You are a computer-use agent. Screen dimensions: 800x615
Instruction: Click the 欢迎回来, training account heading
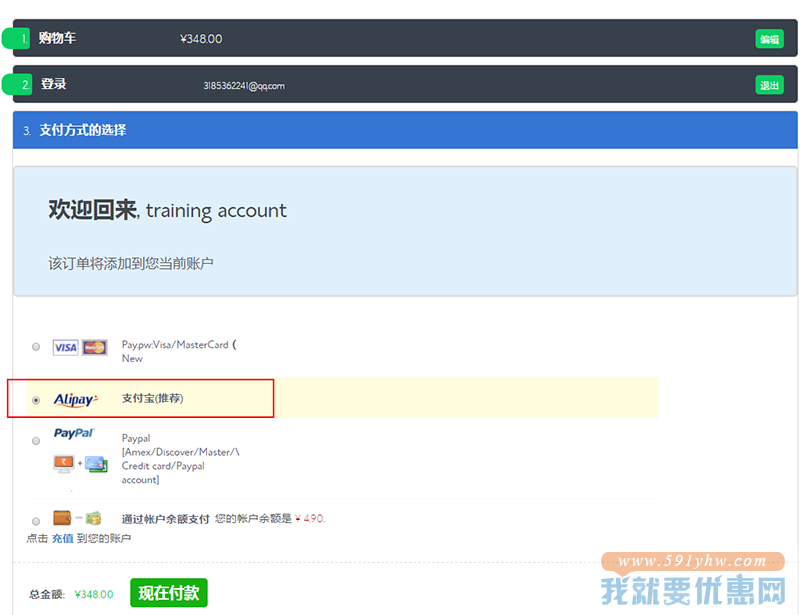click(x=167, y=210)
